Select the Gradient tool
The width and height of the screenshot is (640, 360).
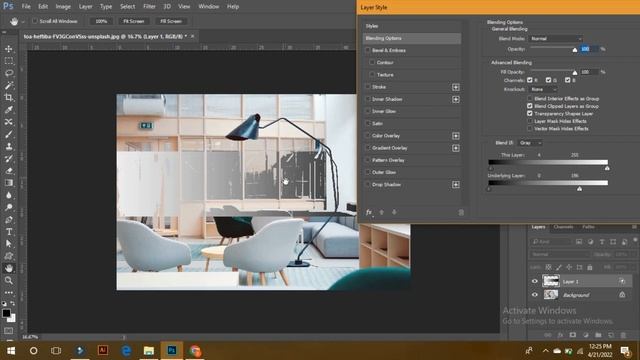[9, 183]
